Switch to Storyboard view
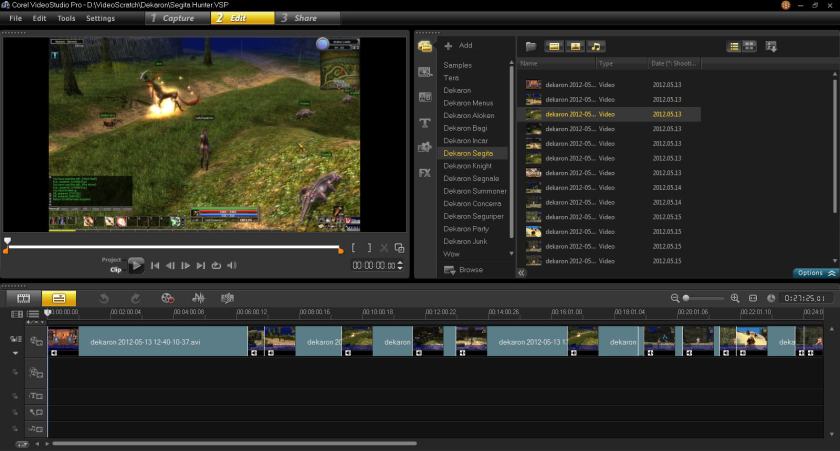The width and height of the screenshot is (840, 451). point(24,298)
